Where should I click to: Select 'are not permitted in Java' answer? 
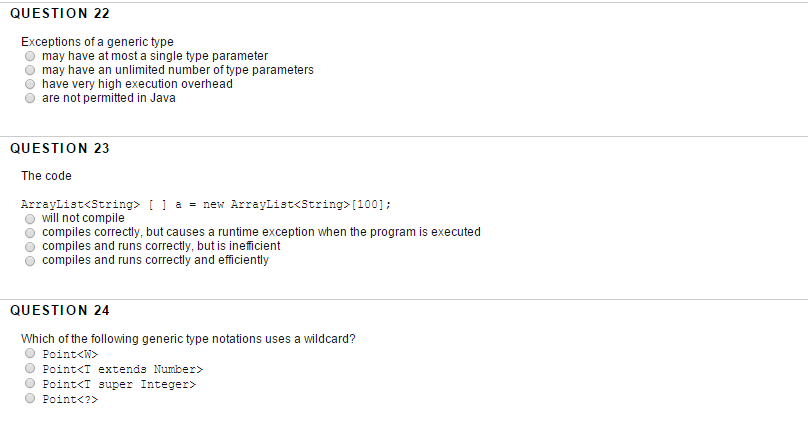click(31, 98)
